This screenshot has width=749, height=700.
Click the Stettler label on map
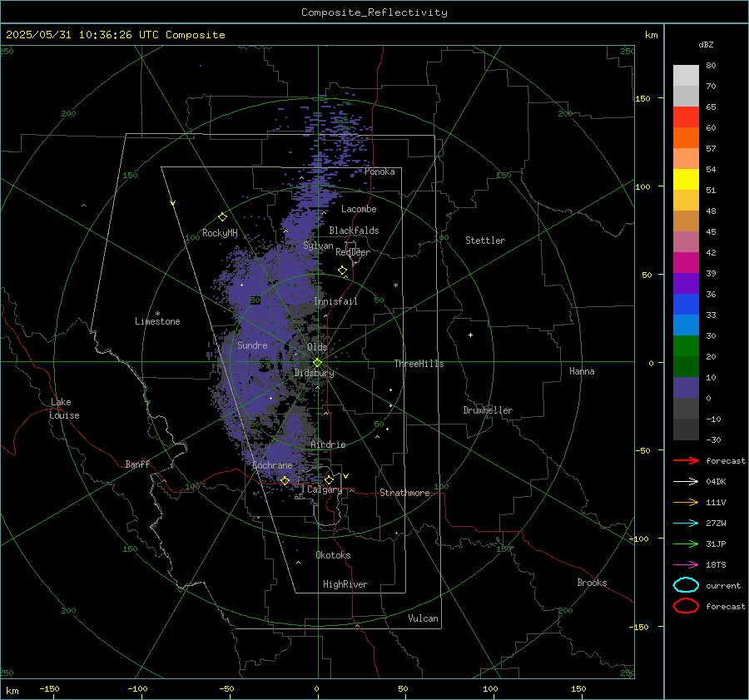tap(485, 241)
